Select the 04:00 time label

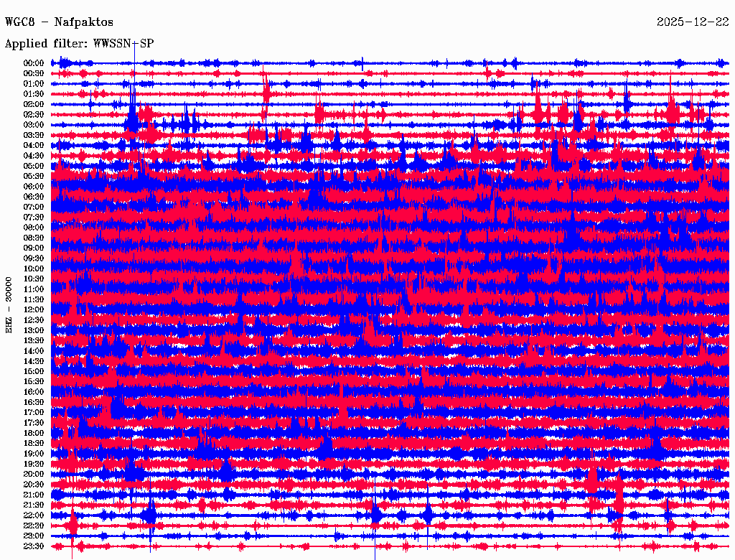point(34,146)
